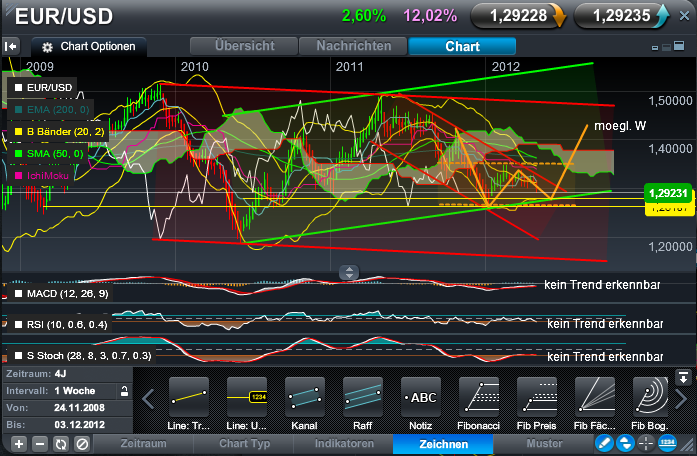This screenshot has height=456, width=697.
Task: Click the MACD 'kein Trend erkennbar' note
Action: [x=602, y=285]
